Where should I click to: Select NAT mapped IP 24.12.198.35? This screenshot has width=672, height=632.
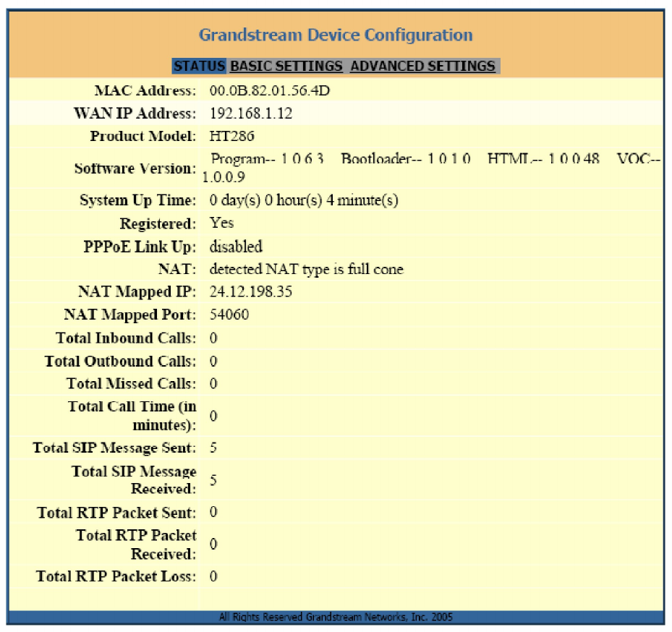pos(251,291)
